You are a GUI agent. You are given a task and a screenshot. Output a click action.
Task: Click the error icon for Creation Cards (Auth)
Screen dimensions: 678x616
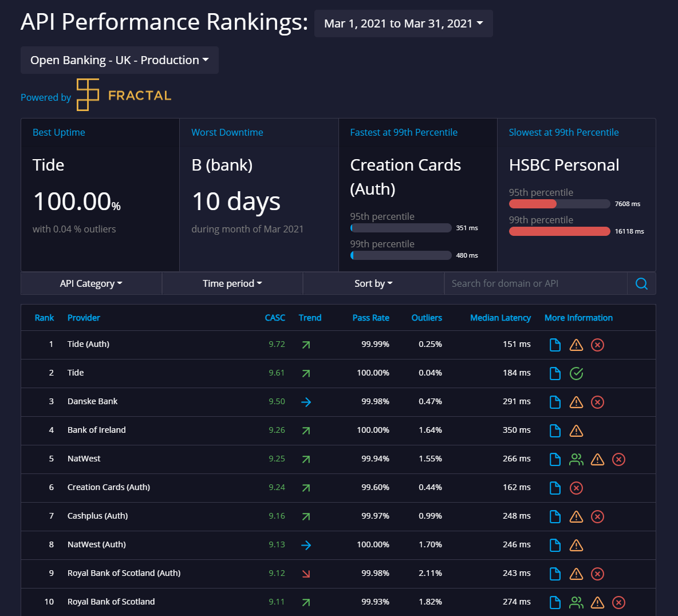click(576, 488)
